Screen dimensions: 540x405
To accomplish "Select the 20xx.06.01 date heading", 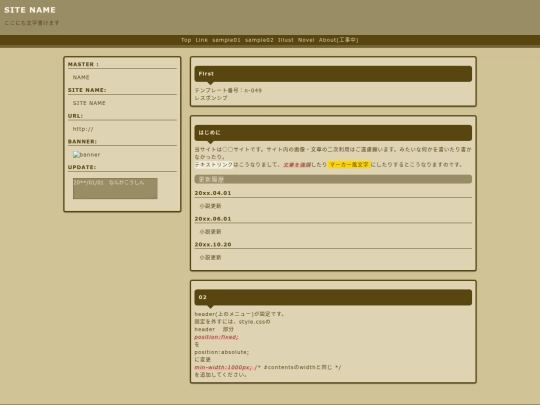I will point(213,219).
